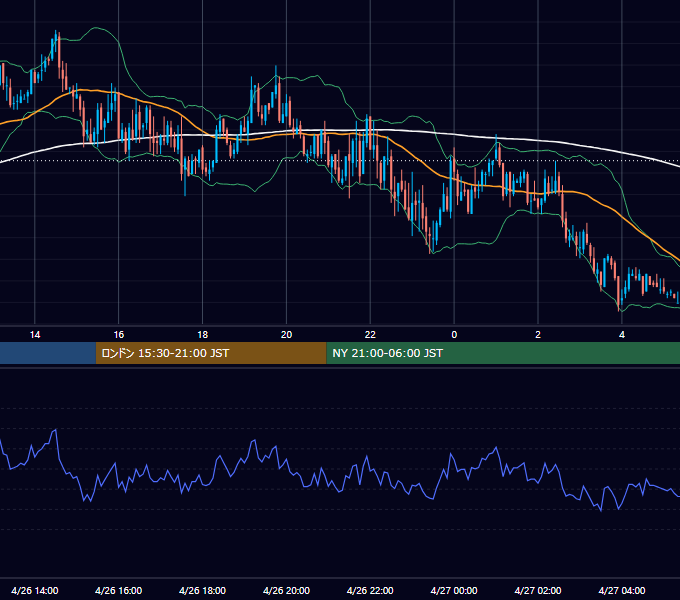The height and width of the screenshot is (600, 680).
Task: Click the 20 hour label on the price chart
Action: (286, 335)
